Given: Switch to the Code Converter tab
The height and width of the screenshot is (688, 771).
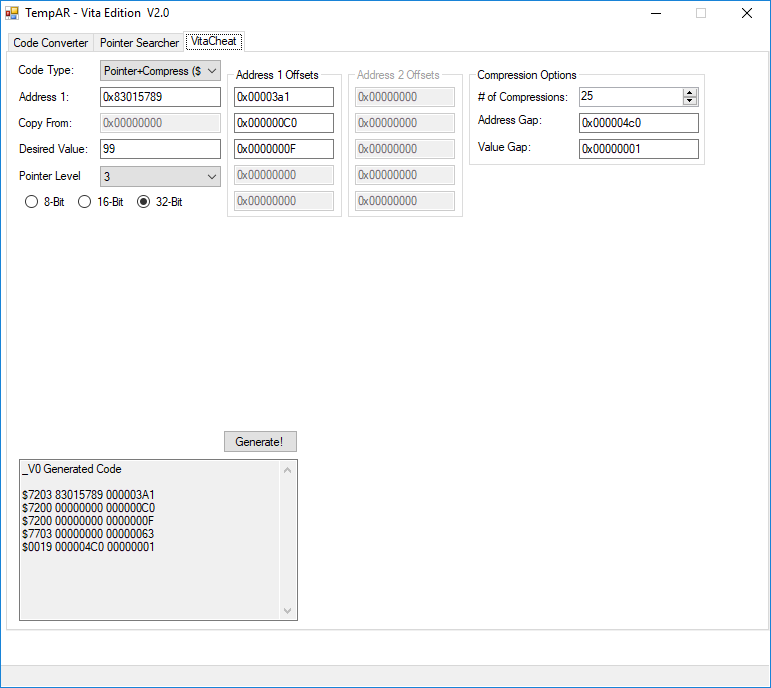Looking at the screenshot, I should pyautogui.click(x=51, y=43).
